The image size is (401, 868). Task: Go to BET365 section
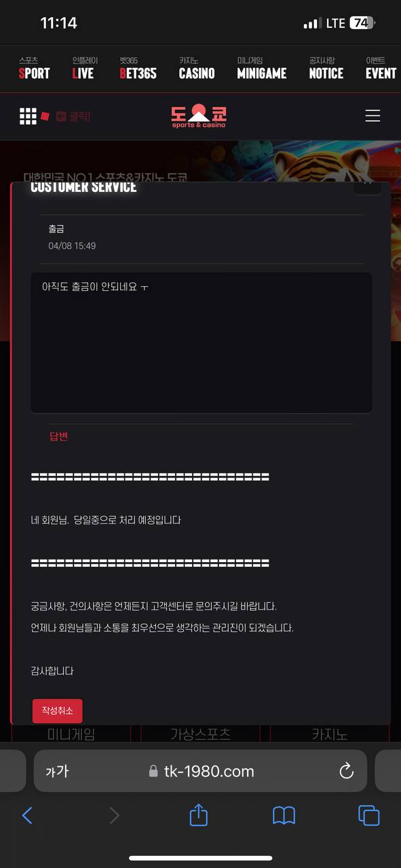(x=138, y=68)
